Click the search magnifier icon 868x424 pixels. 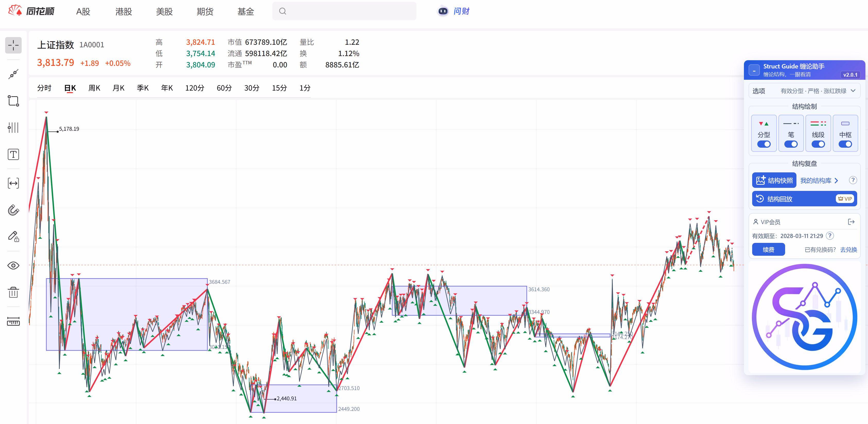pos(283,11)
